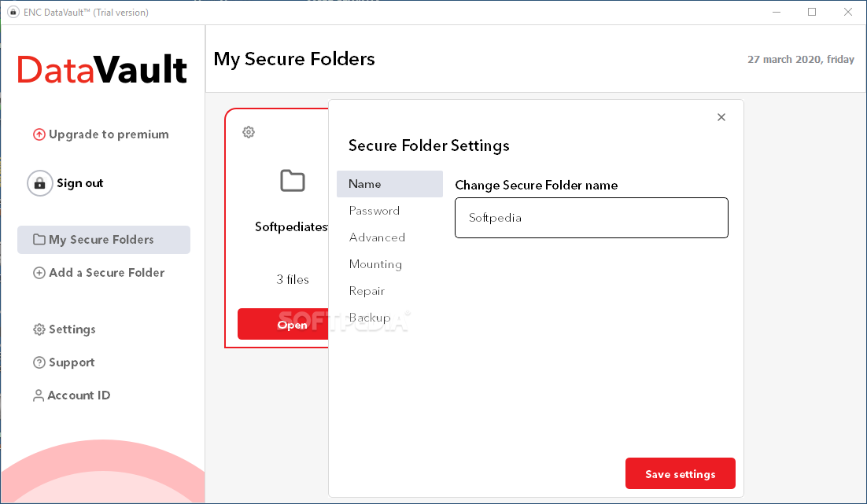Close the Secure Folder Settings dialog
Viewport: 867px width, 504px height.
tap(721, 117)
